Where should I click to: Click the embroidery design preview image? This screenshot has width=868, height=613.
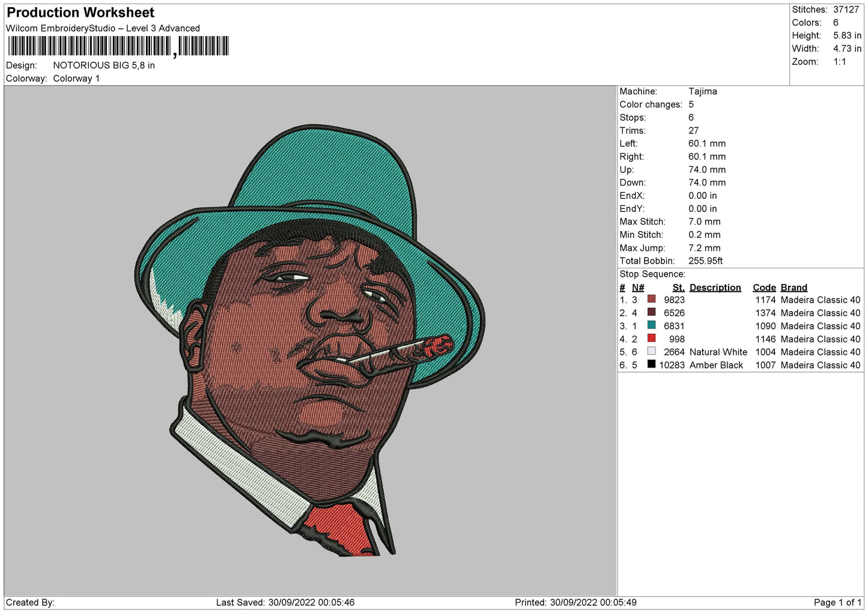click(310, 340)
